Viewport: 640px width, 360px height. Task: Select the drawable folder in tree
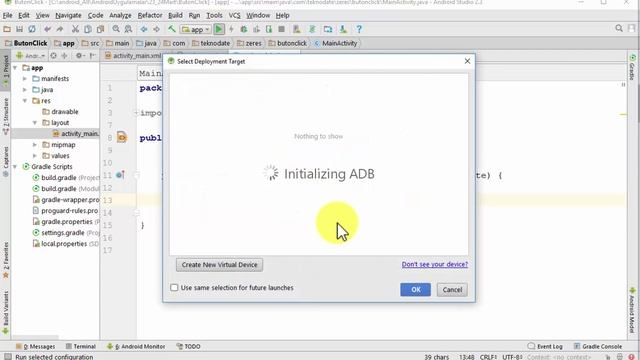[60, 111]
